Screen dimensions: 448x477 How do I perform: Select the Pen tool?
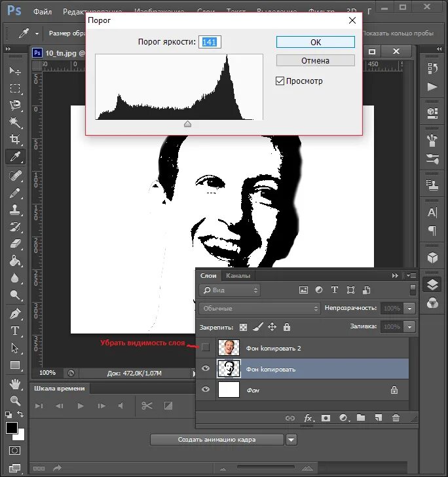[x=14, y=314]
